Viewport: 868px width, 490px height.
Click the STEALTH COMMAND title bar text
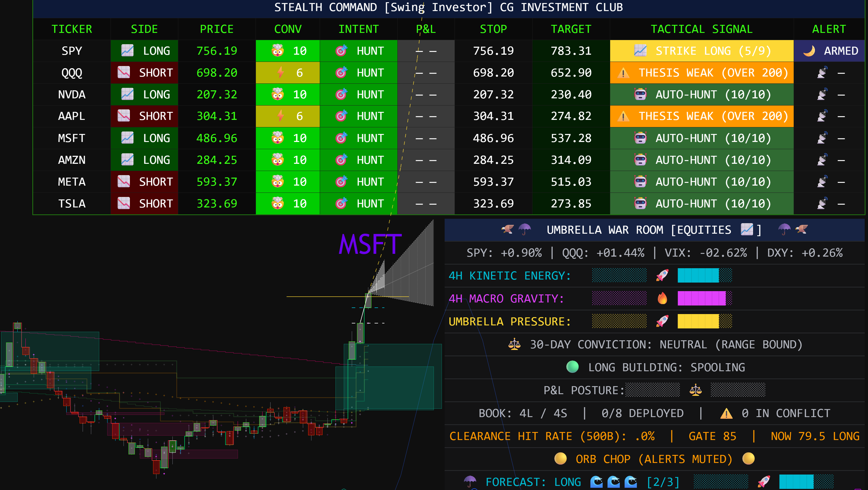449,7
